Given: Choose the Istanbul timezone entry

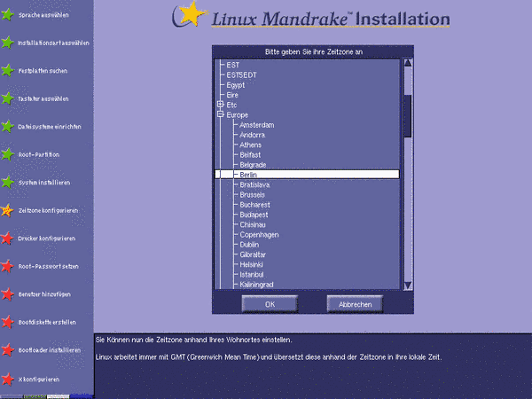Looking at the screenshot, I should [x=253, y=274].
